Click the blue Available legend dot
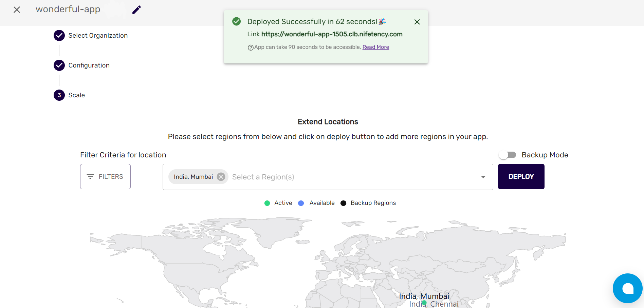 tap(301, 203)
